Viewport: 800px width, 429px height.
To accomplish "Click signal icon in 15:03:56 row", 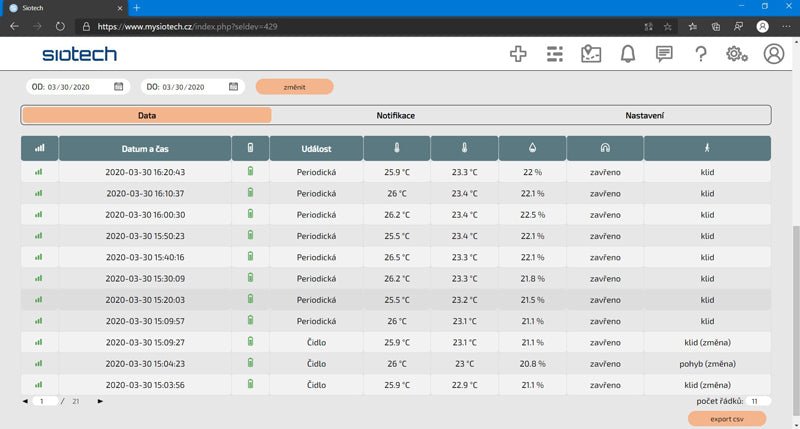I will tap(39, 385).
